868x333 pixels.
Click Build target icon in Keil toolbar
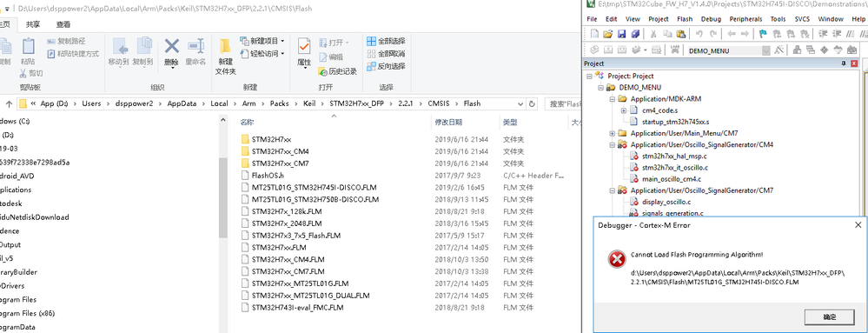[x=608, y=50]
